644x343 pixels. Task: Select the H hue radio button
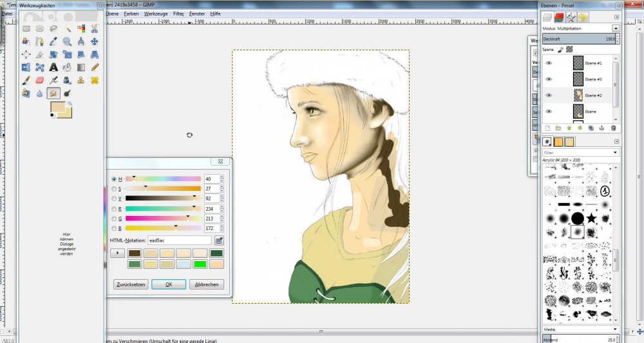pos(114,179)
